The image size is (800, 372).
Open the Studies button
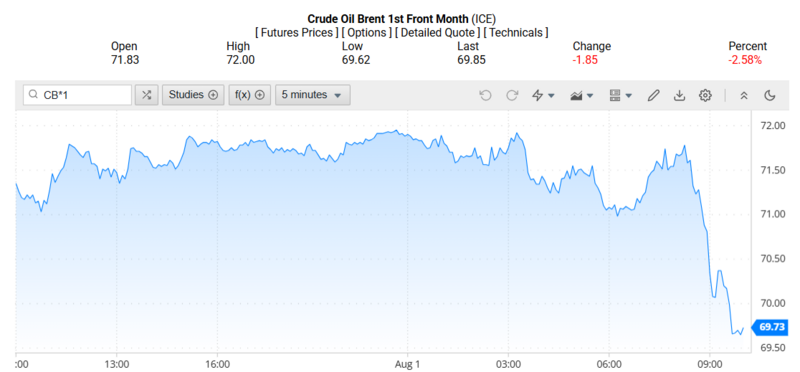tap(193, 95)
